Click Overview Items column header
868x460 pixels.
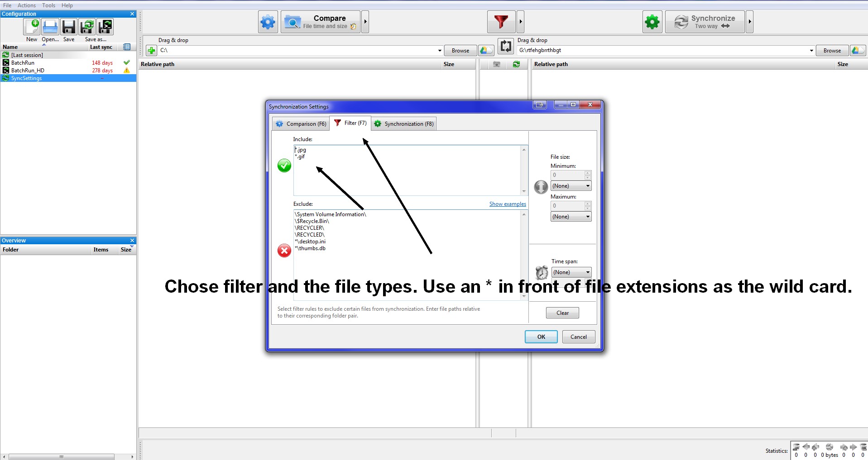(101, 250)
